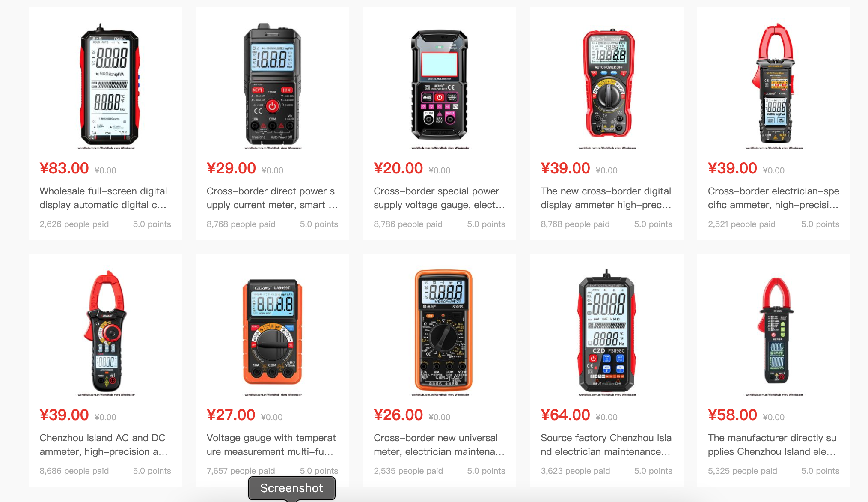Click the Screenshot tooltip button
Screen dimensions: 868x502
[x=292, y=488]
